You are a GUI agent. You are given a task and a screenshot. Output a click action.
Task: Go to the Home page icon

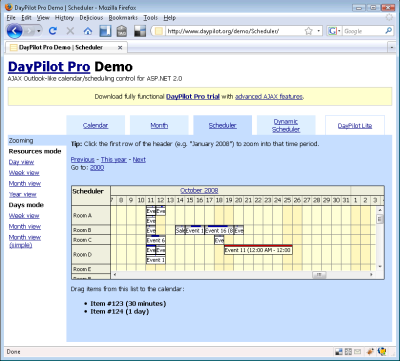(88, 31)
